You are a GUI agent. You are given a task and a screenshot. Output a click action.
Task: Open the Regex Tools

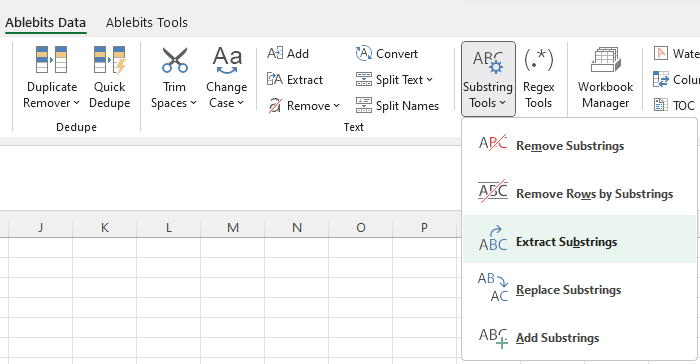(538, 78)
